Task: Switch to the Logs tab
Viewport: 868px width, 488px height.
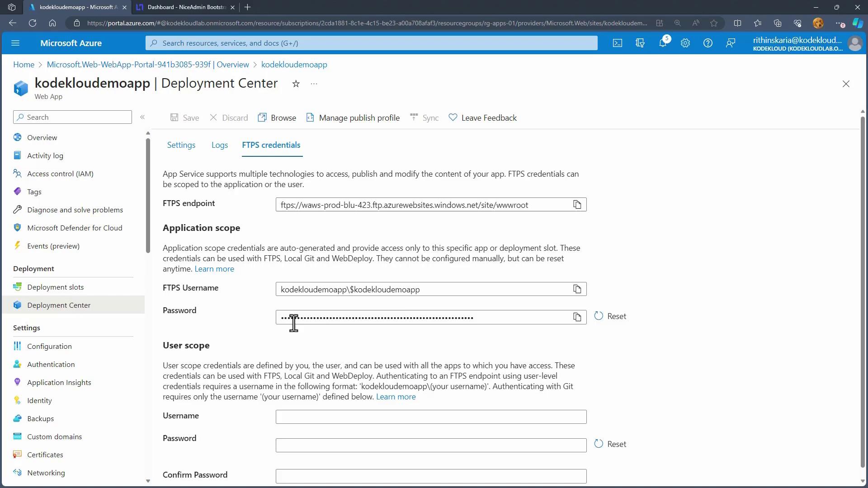Action: click(219, 145)
